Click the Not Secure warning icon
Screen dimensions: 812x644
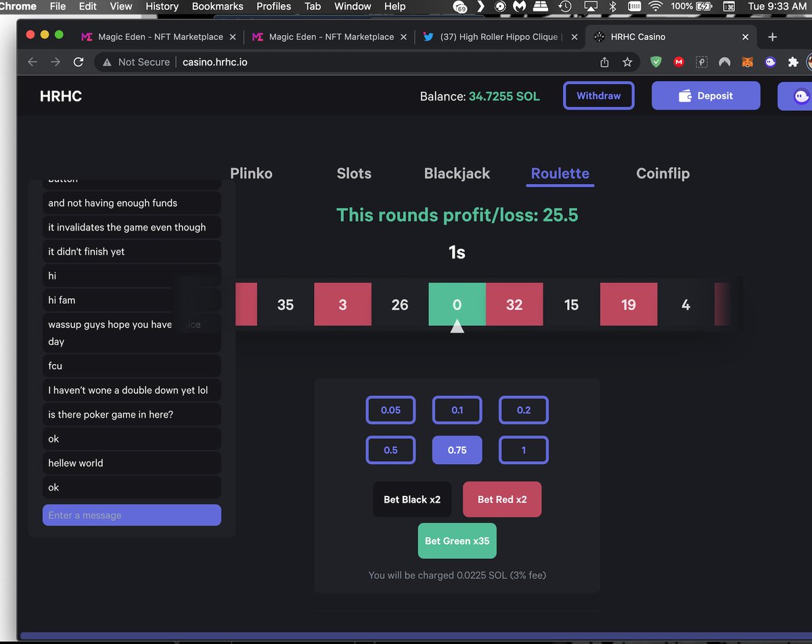pos(107,62)
